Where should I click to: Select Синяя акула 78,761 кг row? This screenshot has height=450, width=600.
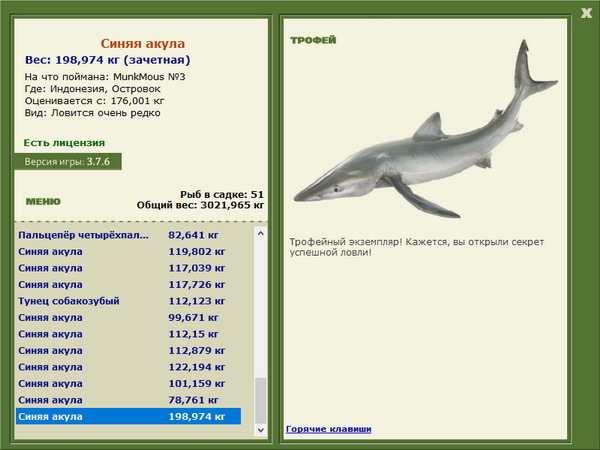(129, 399)
